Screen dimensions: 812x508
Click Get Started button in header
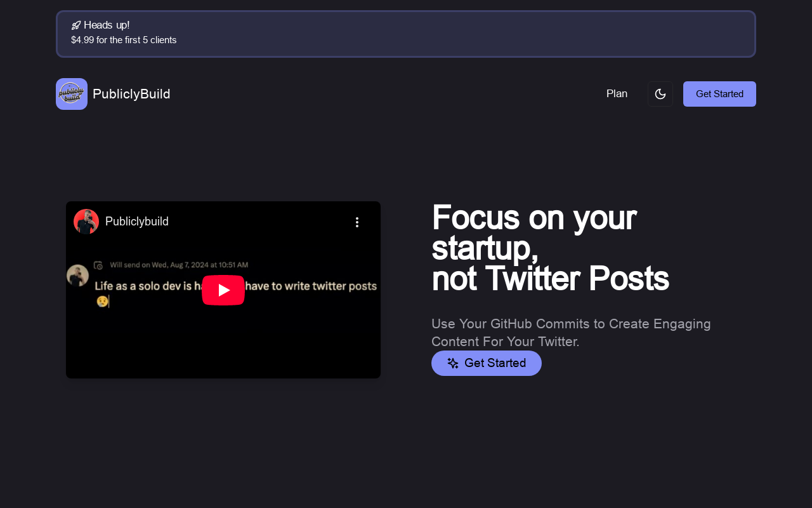719,94
